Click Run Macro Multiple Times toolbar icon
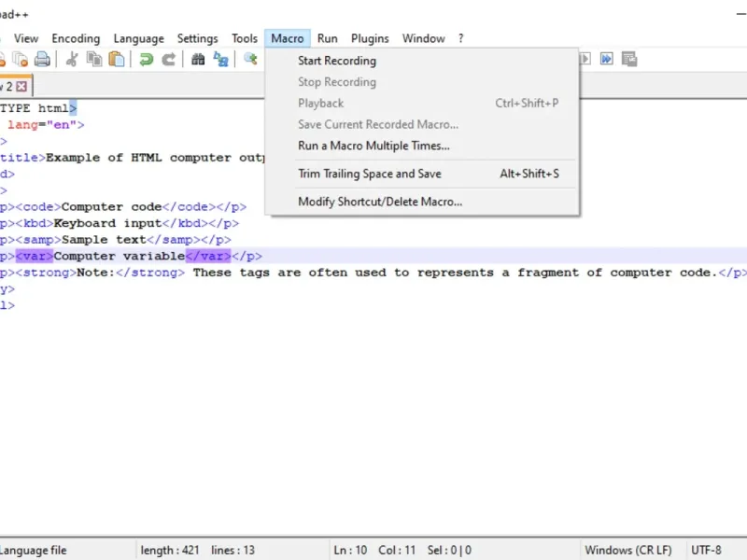747x560 pixels. (606, 59)
